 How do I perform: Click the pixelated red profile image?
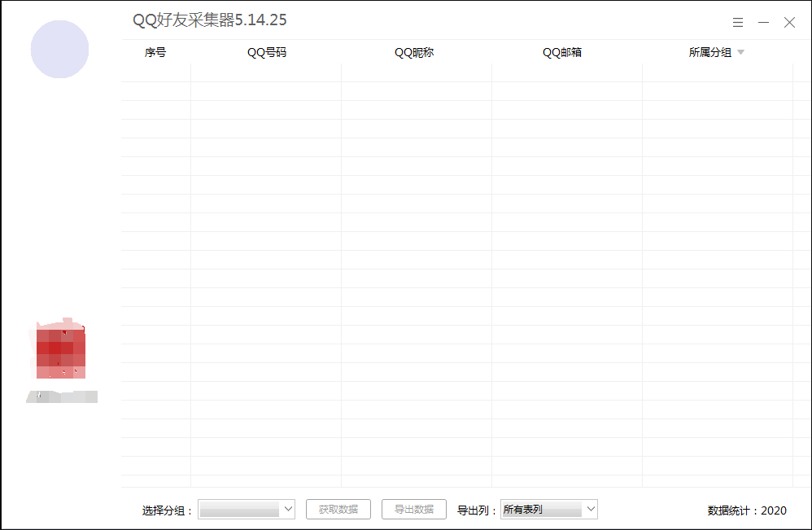coord(59,348)
